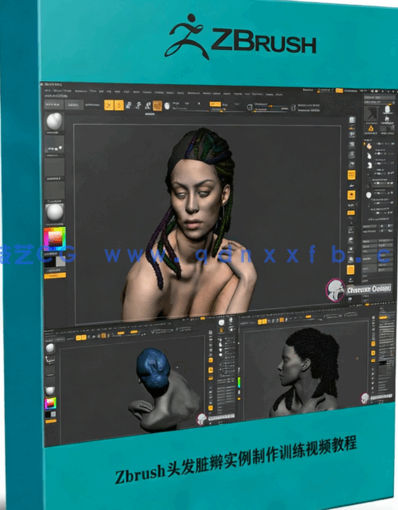Image resolution: width=398 pixels, height=510 pixels.
Task: Toggle the yellow Persp button on right shelf
Action: [x=351, y=175]
